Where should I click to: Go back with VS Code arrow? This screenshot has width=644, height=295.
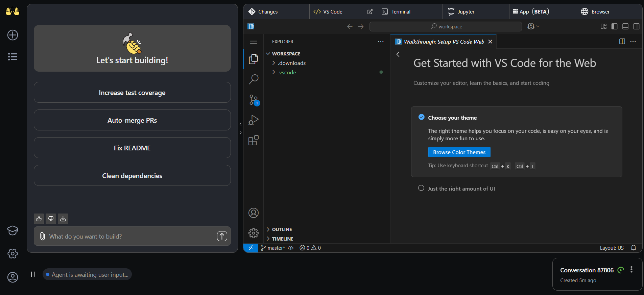(x=350, y=27)
